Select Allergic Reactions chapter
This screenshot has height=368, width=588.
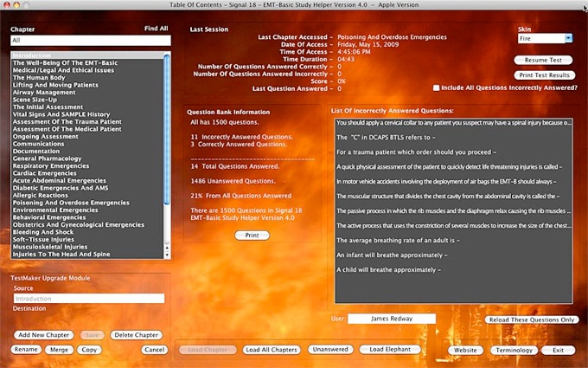[87, 196]
